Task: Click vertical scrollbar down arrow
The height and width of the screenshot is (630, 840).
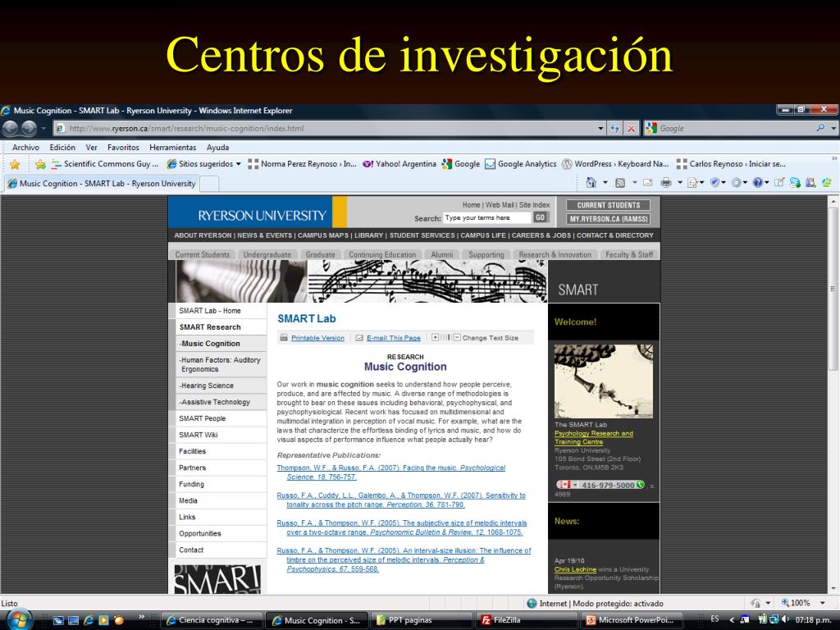Action: pos(833,589)
